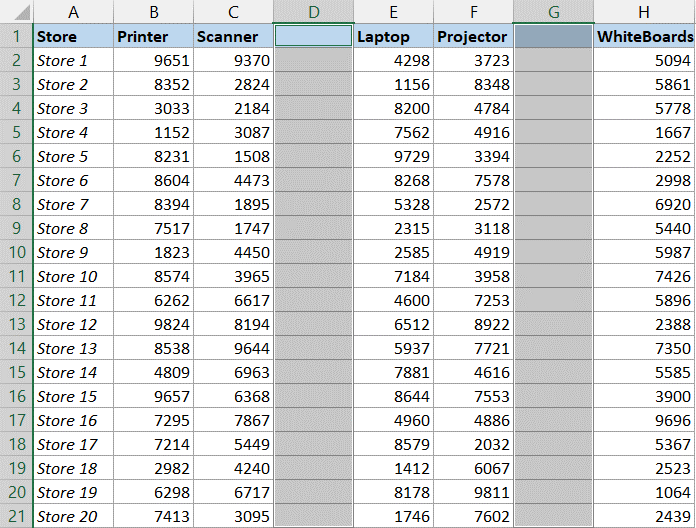Click the empty dark cell G1
696x528 pixels.
[x=554, y=36]
